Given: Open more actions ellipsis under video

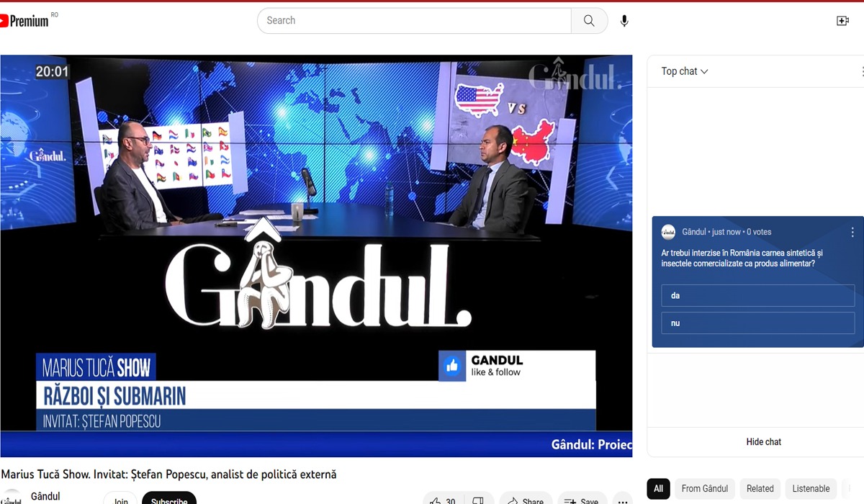Looking at the screenshot, I should coord(623,499).
